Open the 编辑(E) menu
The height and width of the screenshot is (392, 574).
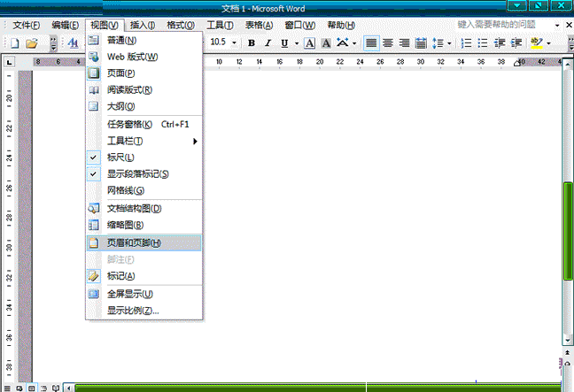click(66, 26)
